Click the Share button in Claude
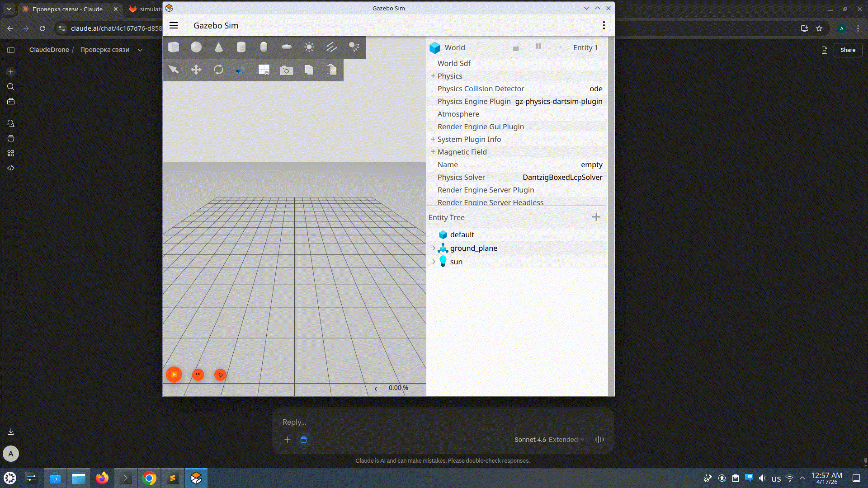The height and width of the screenshot is (488, 868). tap(848, 50)
